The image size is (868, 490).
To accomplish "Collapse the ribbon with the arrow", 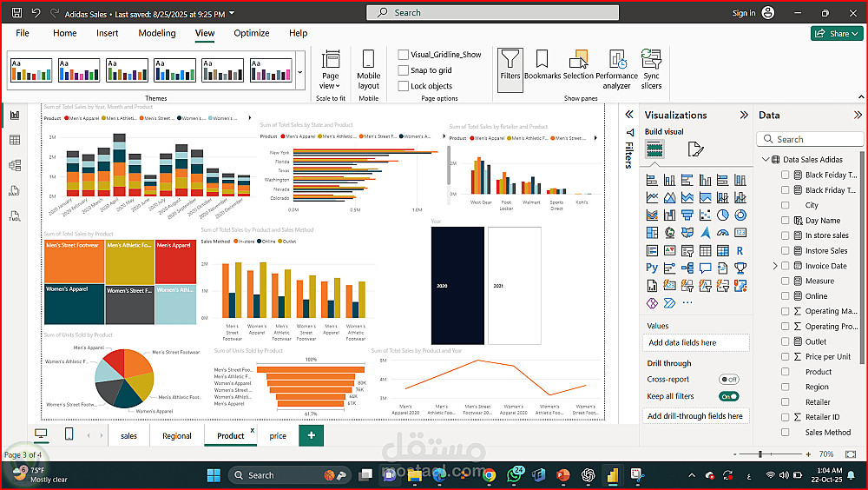I will click(x=861, y=97).
